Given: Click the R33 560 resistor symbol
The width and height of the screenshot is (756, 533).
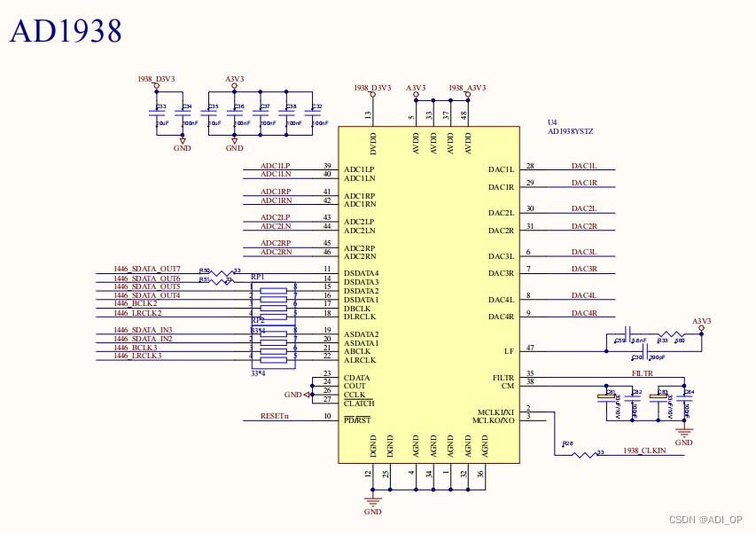Looking at the screenshot, I should pos(671,333).
